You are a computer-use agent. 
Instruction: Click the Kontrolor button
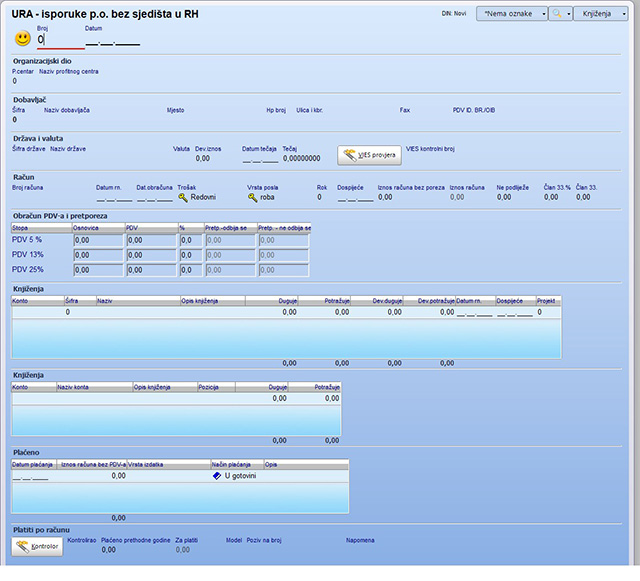click(37, 546)
